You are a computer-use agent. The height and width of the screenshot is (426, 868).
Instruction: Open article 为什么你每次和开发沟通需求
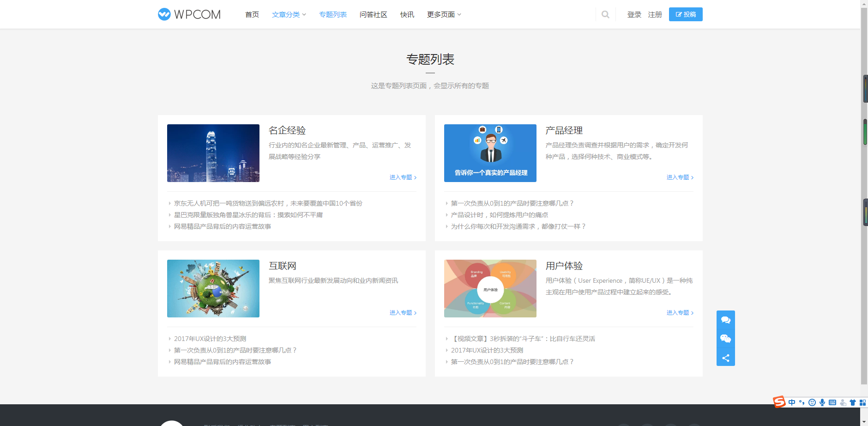(518, 226)
